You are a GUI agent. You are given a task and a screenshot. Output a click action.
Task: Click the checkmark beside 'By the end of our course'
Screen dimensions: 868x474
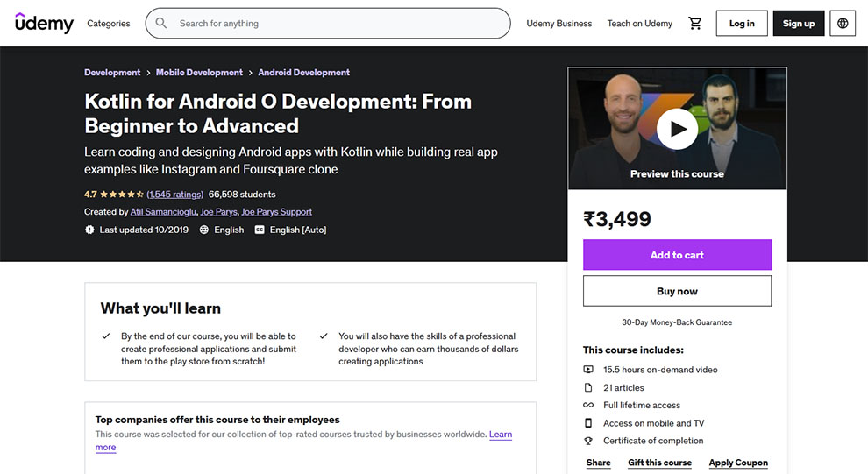(x=106, y=336)
